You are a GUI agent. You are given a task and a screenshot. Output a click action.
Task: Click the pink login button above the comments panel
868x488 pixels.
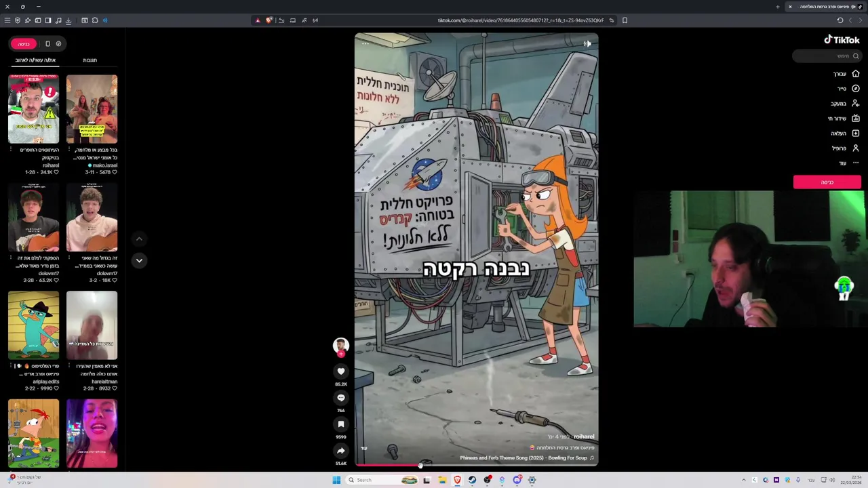point(24,44)
